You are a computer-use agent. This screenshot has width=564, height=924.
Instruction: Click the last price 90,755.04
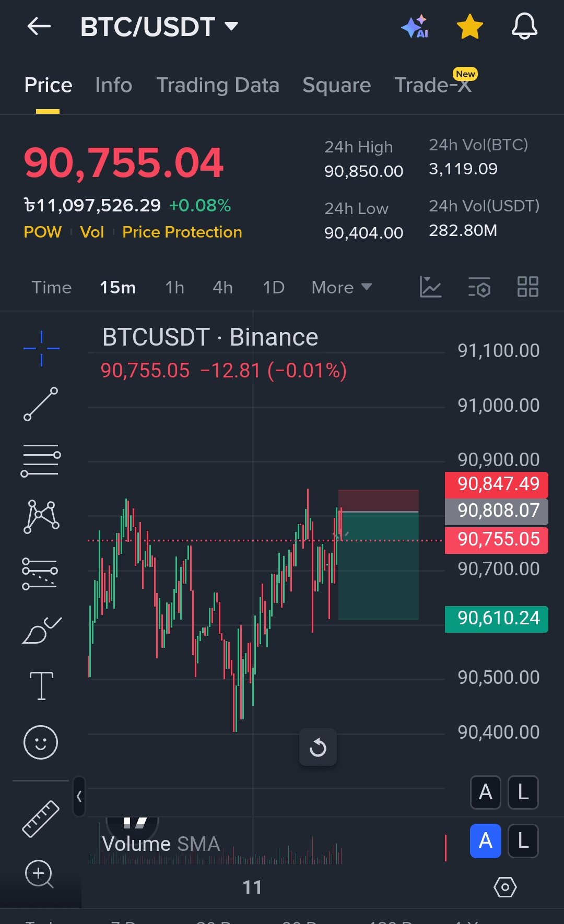[124, 163]
